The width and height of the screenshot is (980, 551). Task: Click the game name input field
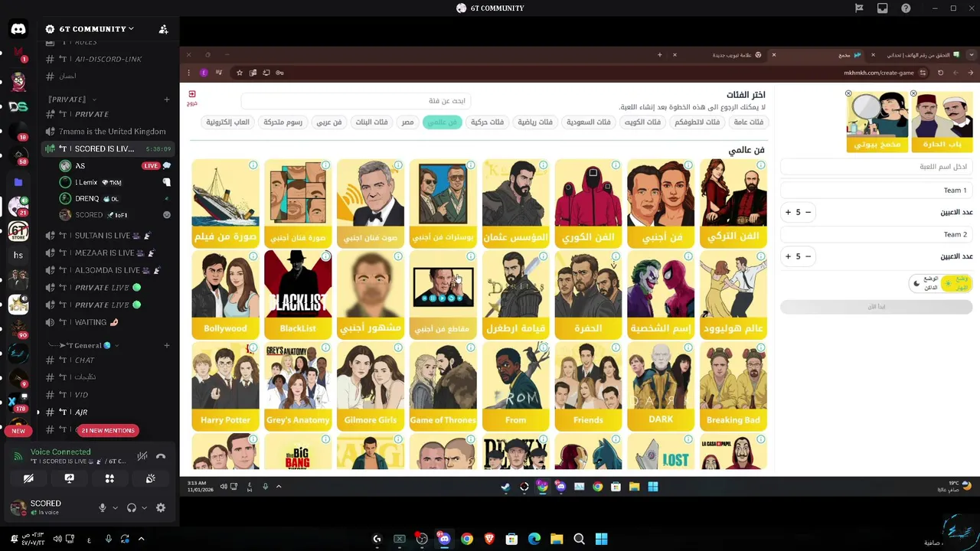tap(876, 166)
